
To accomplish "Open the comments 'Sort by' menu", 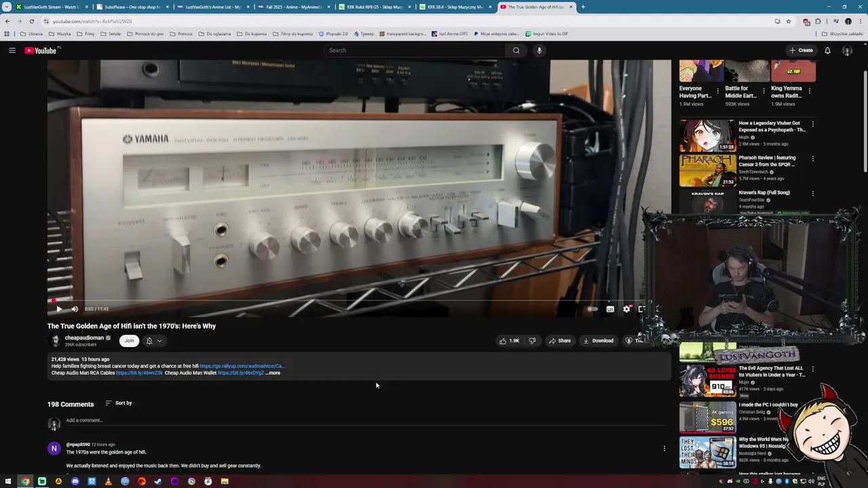I will (x=119, y=403).
